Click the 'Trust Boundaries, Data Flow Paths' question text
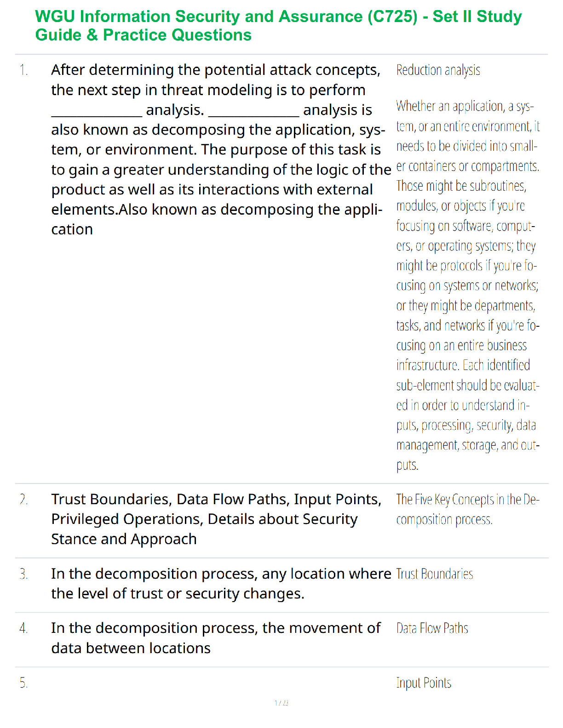 click(216, 519)
